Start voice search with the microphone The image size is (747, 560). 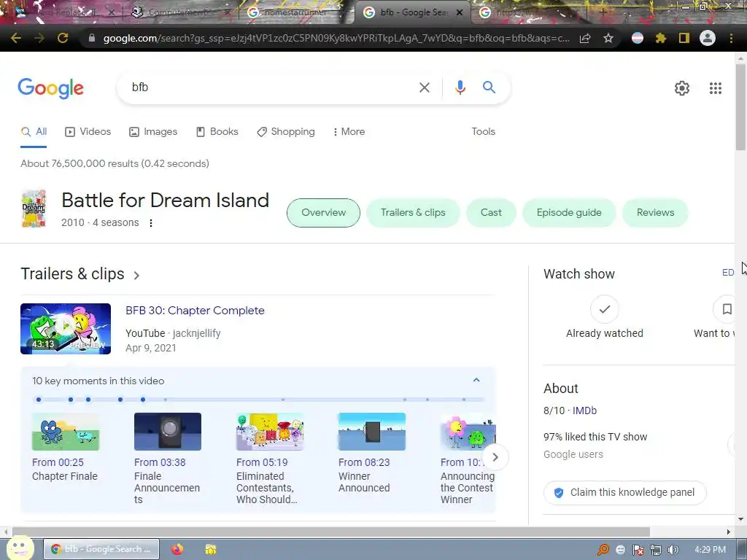coord(460,87)
